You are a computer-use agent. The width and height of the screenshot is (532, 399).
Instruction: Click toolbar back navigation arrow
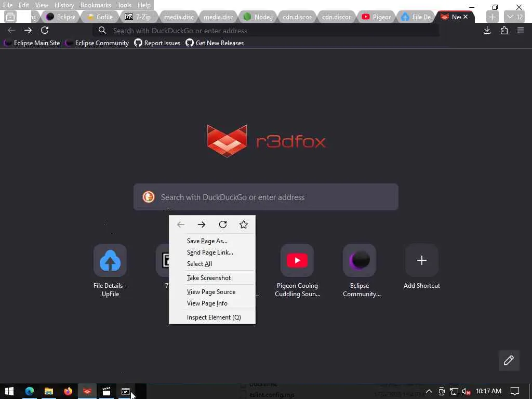click(x=11, y=30)
